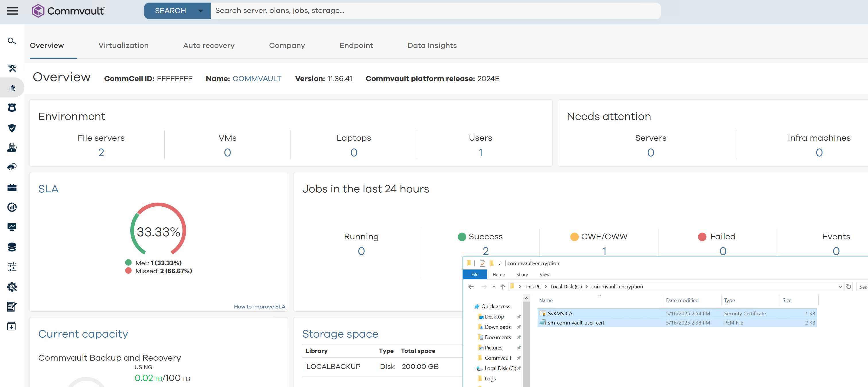Open the cloud lightning recovery icon in sidebar
This screenshot has width=868, height=387.
[x=12, y=167]
